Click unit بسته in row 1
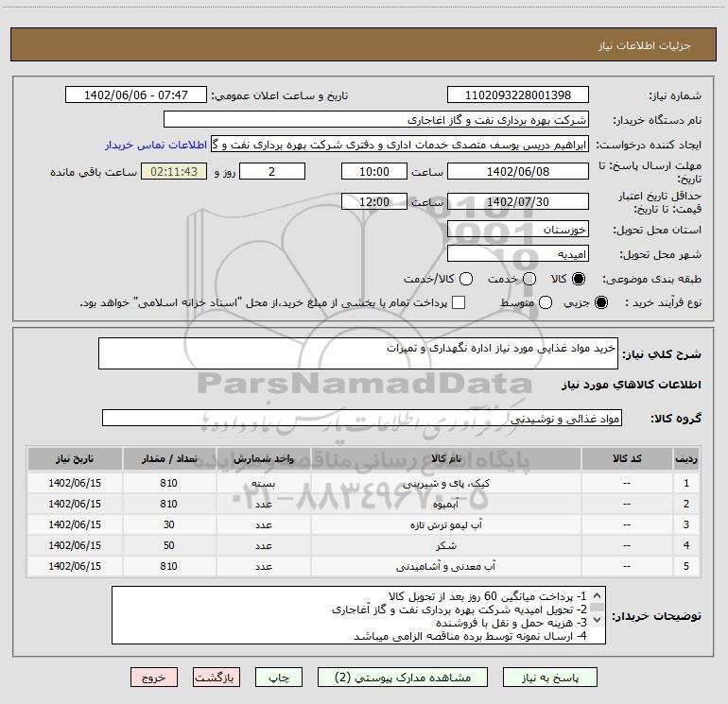This screenshot has width=728, height=704. (x=263, y=483)
